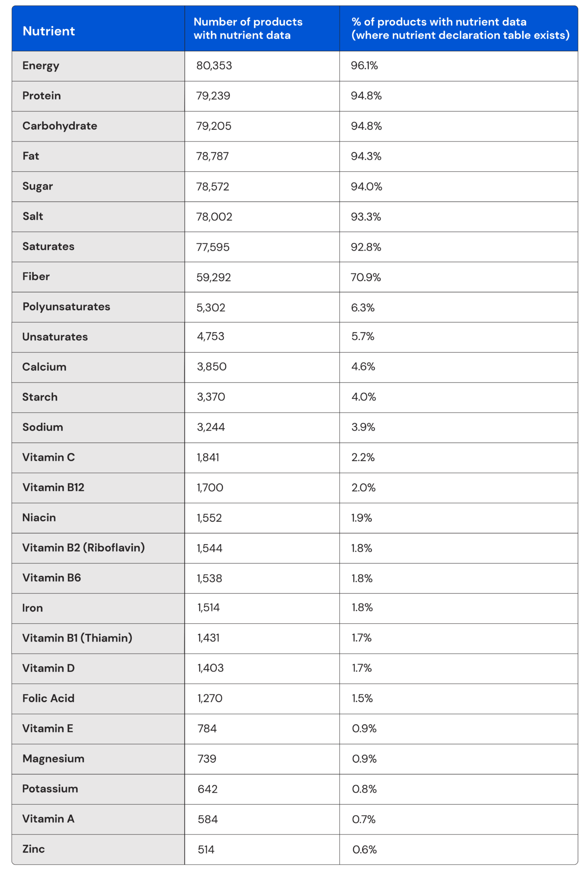588x886 pixels.
Task: Click the Nutrient column header
Action: point(48,31)
